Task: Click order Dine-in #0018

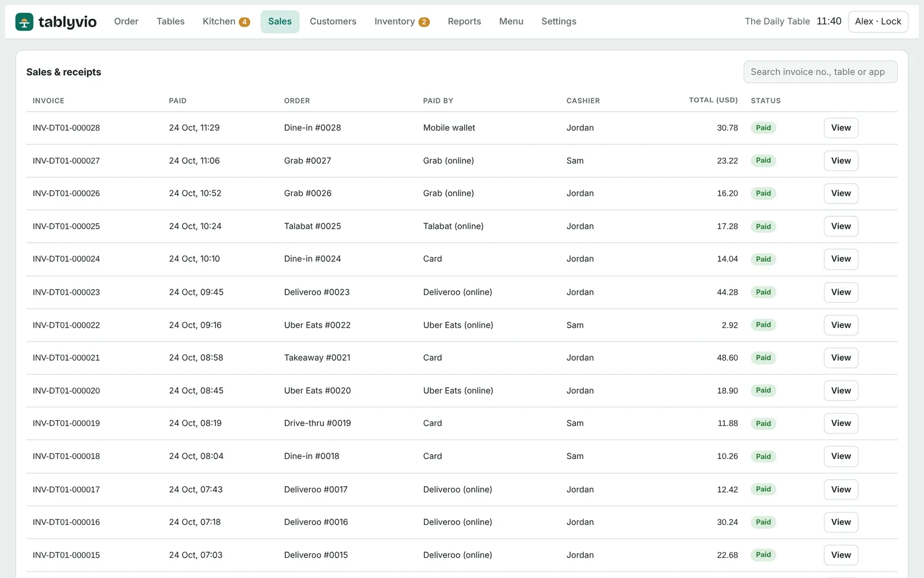Action: click(312, 456)
